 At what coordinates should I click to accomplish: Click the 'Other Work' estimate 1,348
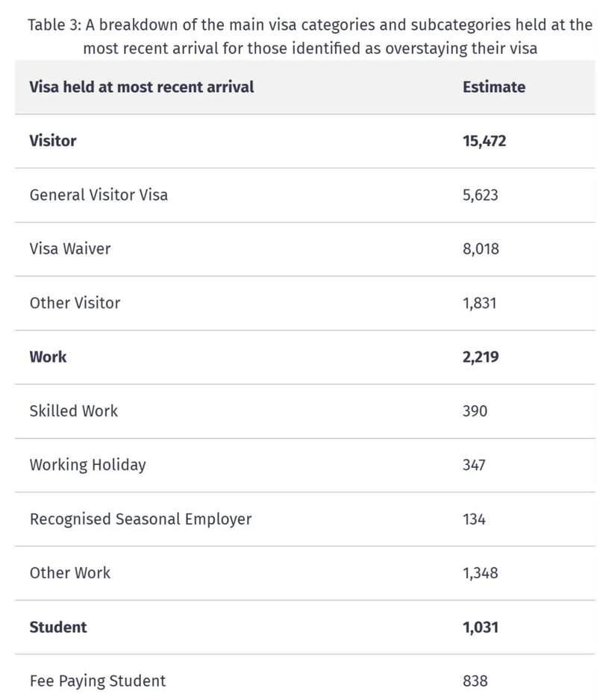(x=481, y=573)
